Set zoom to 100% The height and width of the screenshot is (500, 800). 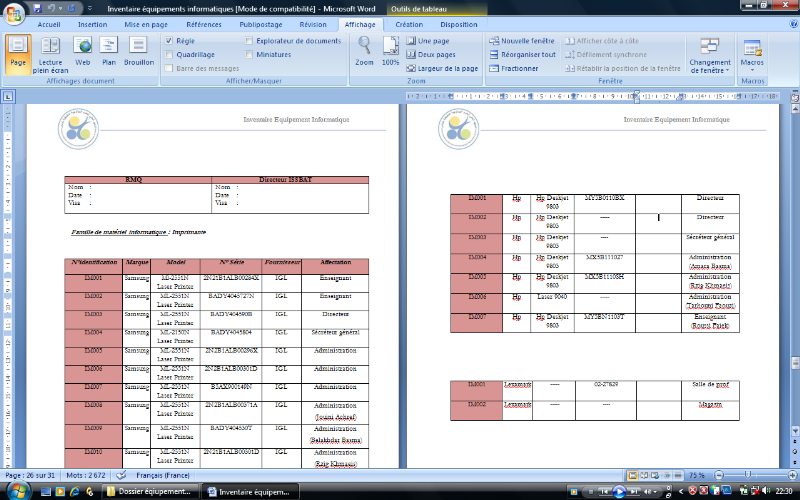point(390,51)
